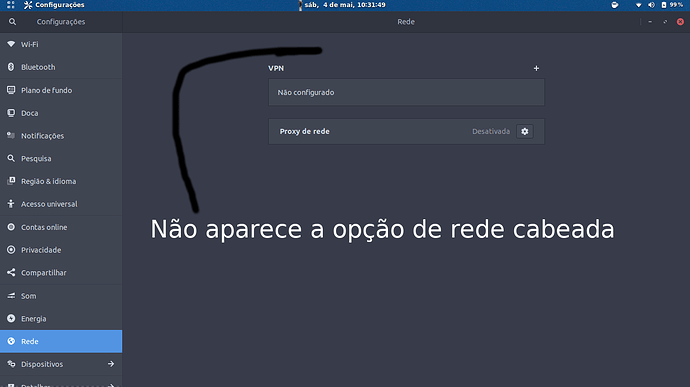Restore the Settings window size
690x387 pixels.
click(665, 22)
